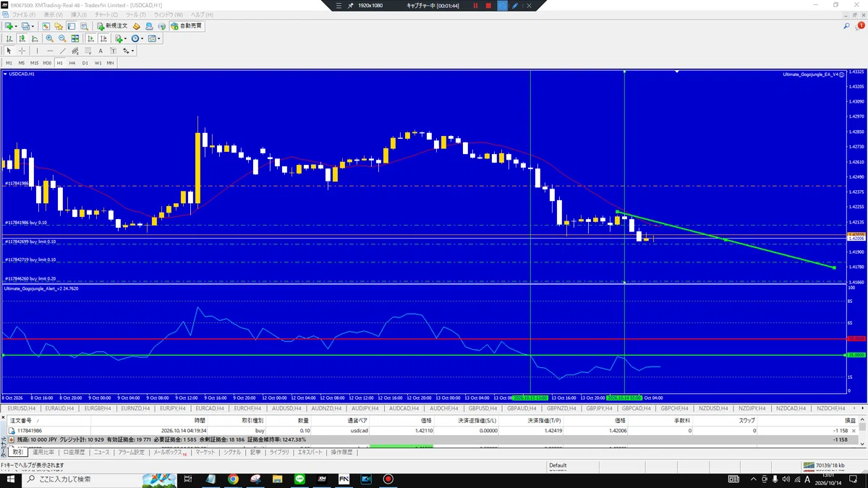This screenshot has height=488, width=868.
Task: Select the trendline drawing tool
Action: (62, 51)
